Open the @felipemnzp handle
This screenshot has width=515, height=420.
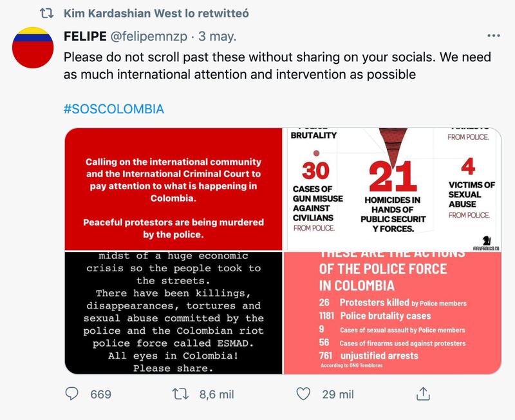149,36
